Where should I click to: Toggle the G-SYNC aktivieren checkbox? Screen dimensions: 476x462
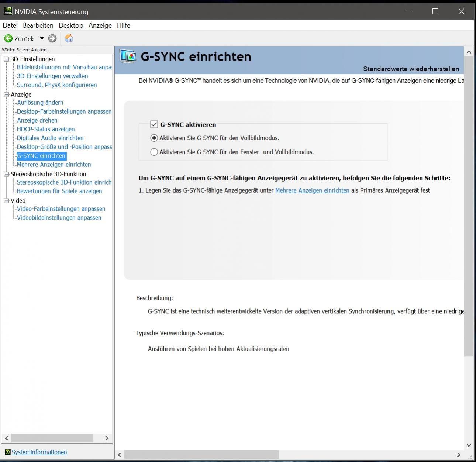154,124
